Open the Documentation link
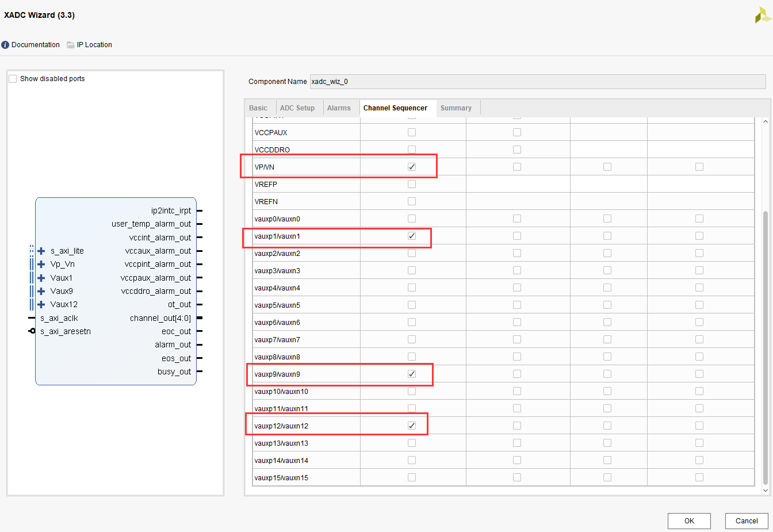This screenshot has width=773, height=532. 36,45
